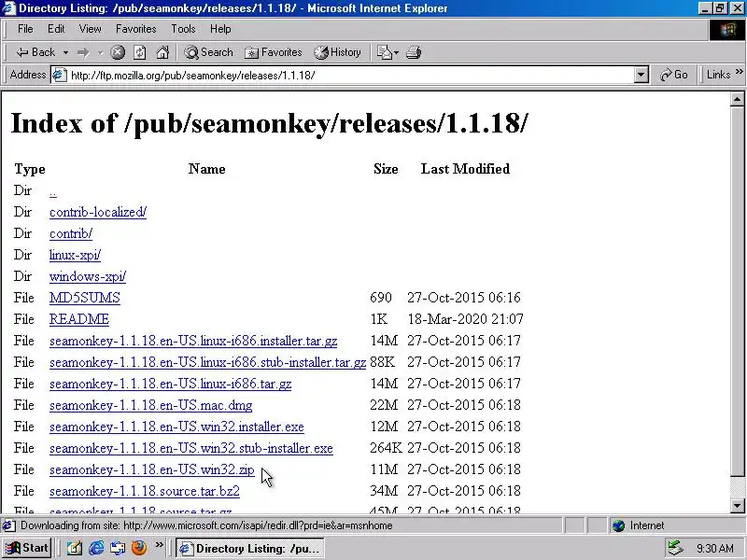Click the Start button

click(27, 548)
